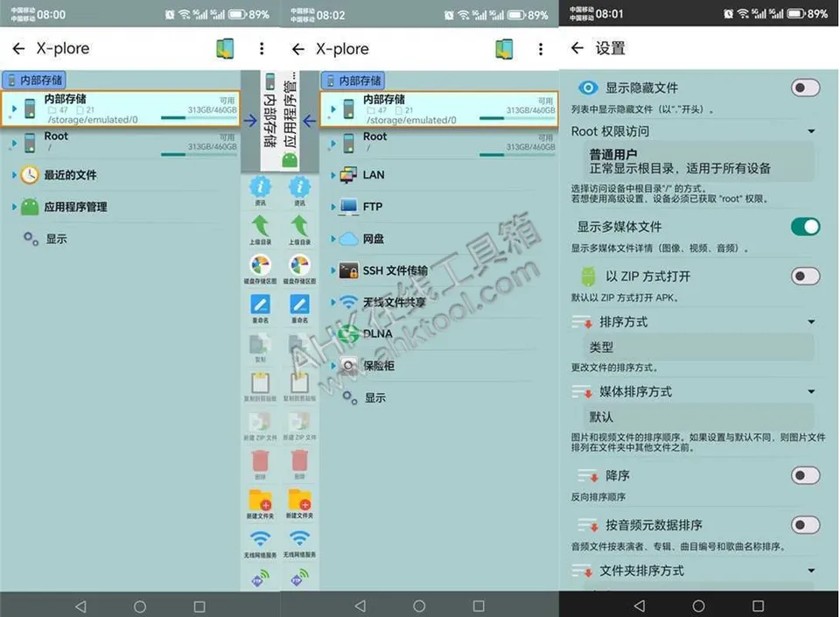Enable the 显示隐藏文件 switch
The width and height of the screenshot is (840, 617).
[x=805, y=88]
